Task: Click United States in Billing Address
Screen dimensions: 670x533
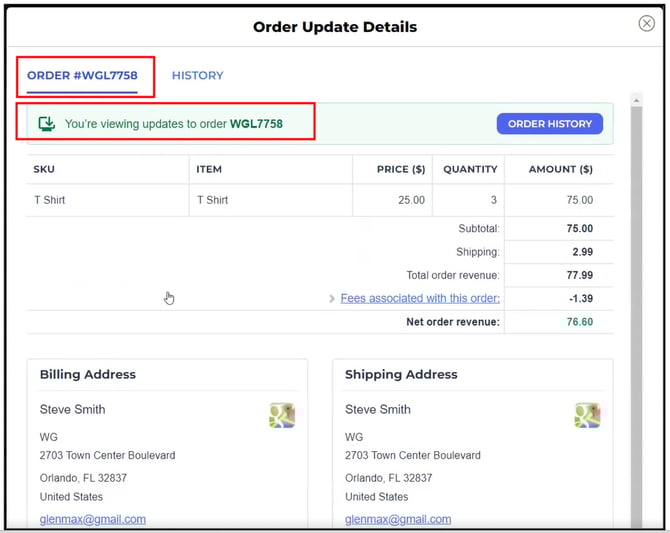Action: pyautogui.click(x=71, y=497)
